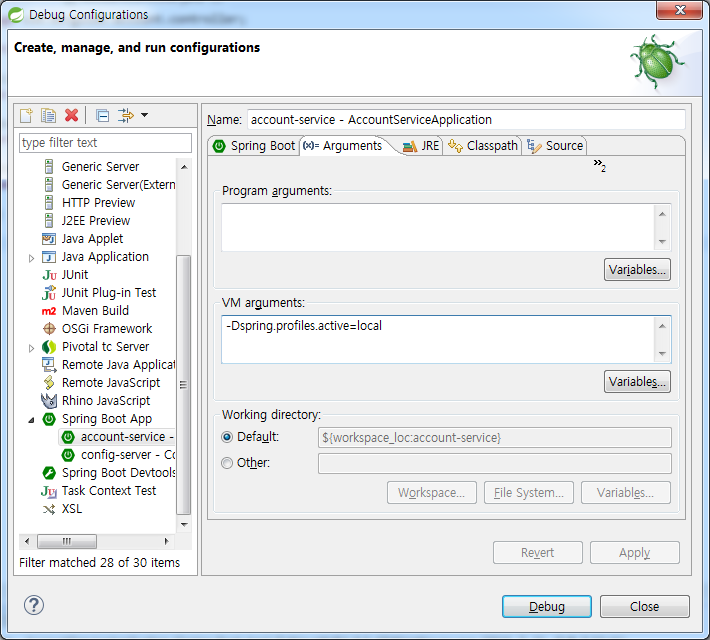Viewport: 710px width, 640px height.
Task: Open the filter options dropdown arrow
Action: 144,115
